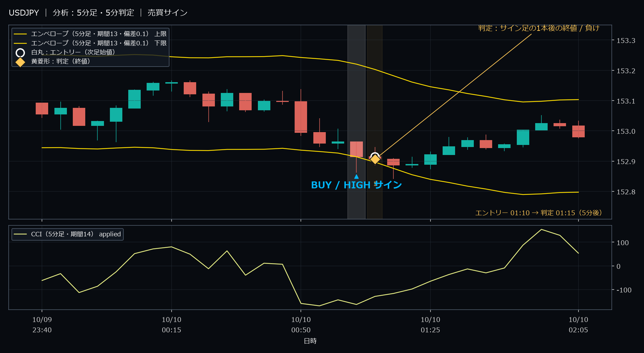This screenshot has width=644, height=353.
Task: Click the 152.9 price axis label
Action: pos(626,162)
